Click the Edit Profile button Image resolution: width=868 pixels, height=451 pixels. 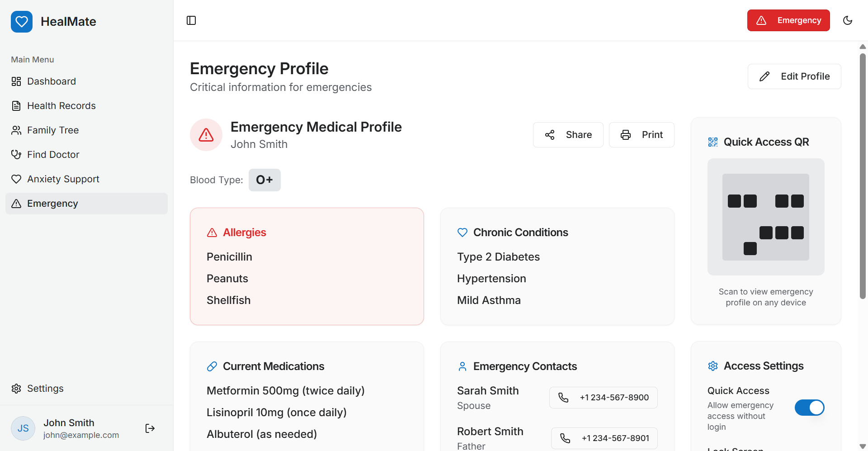pos(794,76)
